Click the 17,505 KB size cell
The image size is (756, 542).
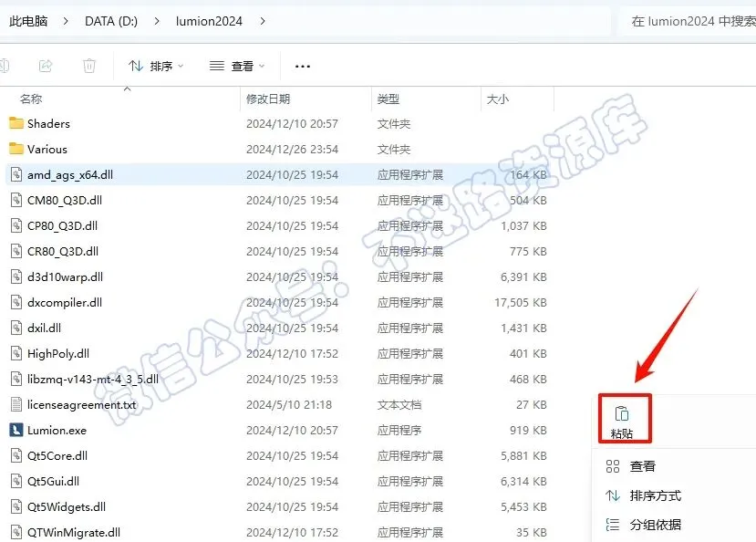click(520, 302)
